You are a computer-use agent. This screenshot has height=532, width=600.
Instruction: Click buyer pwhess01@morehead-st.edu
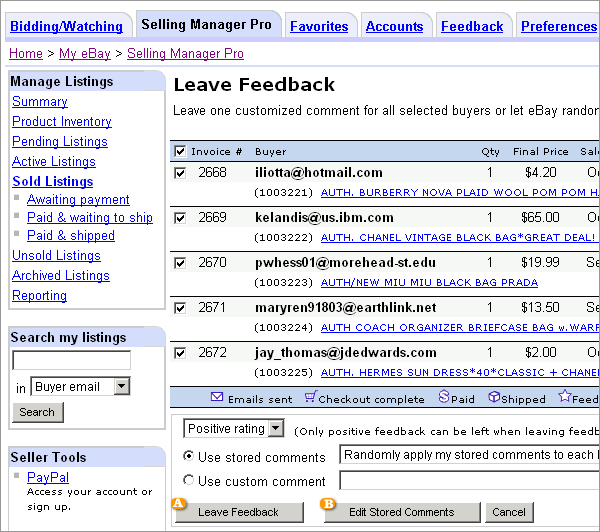pos(345,263)
